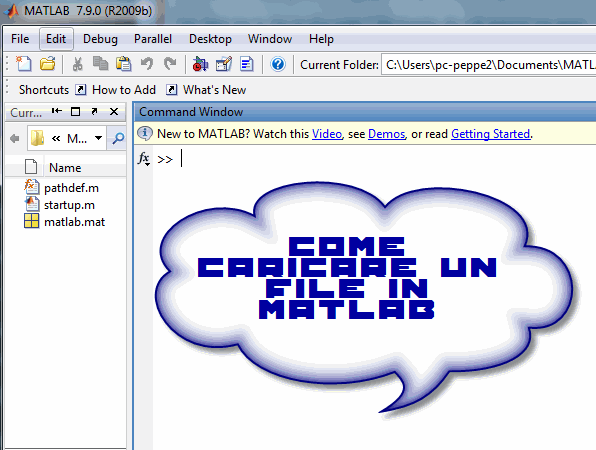Image resolution: width=596 pixels, height=450 pixels.
Task: Click the Undo arrow icon
Action: (x=147, y=64)
